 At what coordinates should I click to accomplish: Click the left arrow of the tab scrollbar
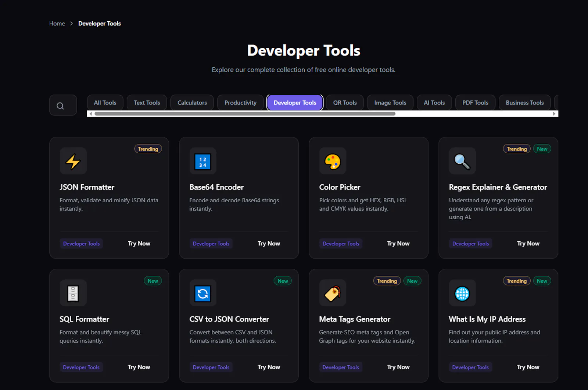click(91, 114)
